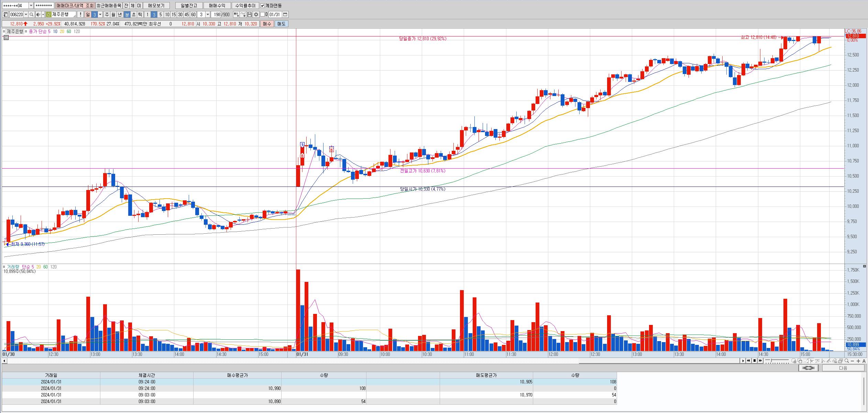Open dropdown next to interval value 3
The image size is (868, 413).
click(208, 14)
